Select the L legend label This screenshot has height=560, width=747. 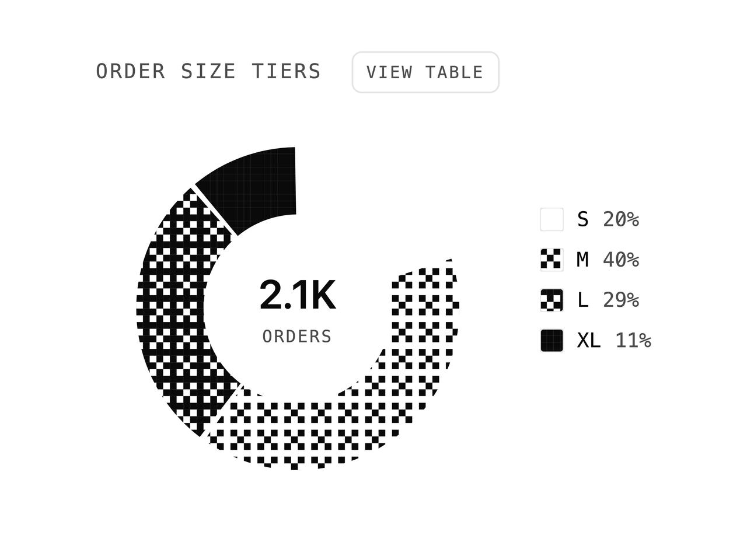coord(582,300)
